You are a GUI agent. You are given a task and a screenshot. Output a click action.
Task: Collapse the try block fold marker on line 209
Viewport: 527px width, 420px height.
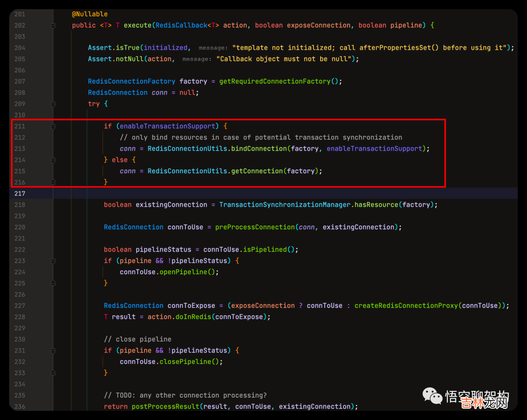coord(53,104)
